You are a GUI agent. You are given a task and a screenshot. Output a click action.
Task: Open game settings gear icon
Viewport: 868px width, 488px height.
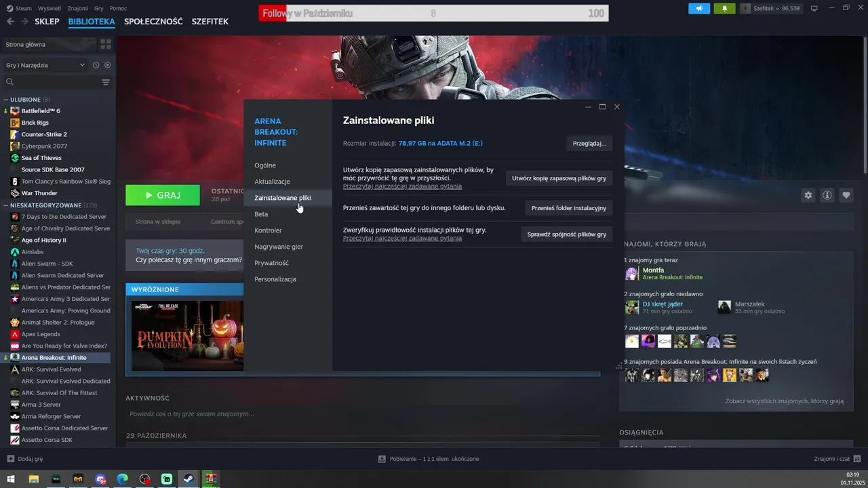(x=808, y=195)
